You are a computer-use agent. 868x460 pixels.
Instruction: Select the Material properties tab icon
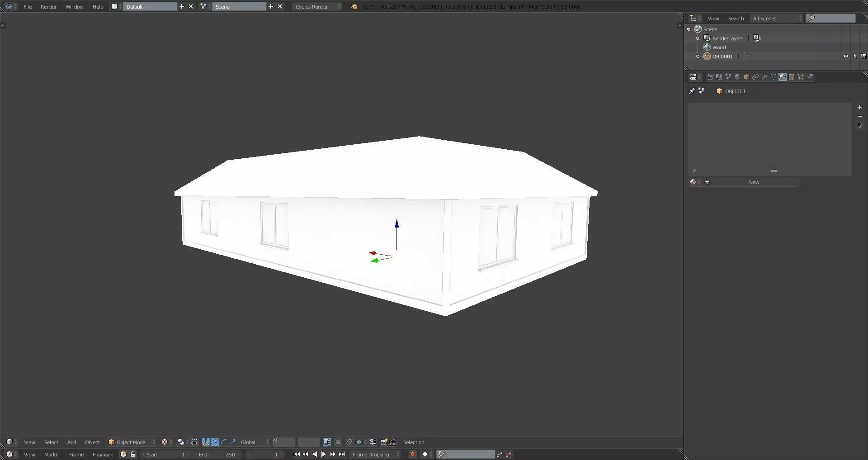(783, 77)
